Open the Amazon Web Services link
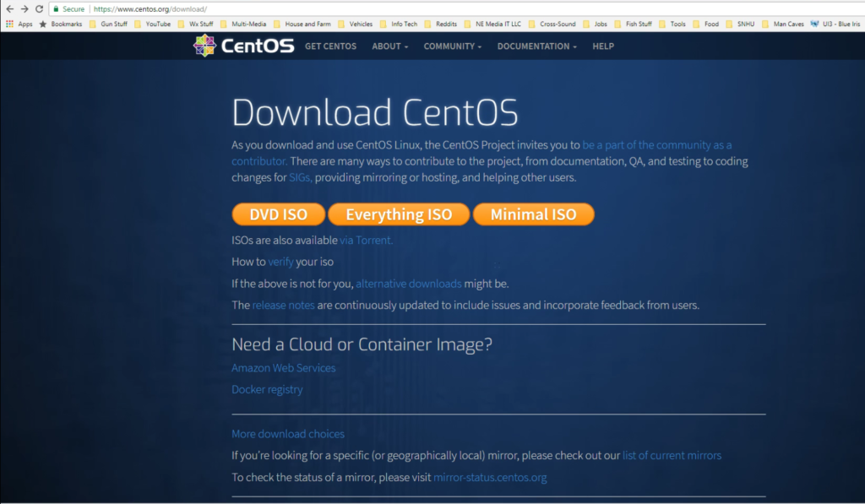The width and height of the screenshot is (865, 504). point(284,368)
